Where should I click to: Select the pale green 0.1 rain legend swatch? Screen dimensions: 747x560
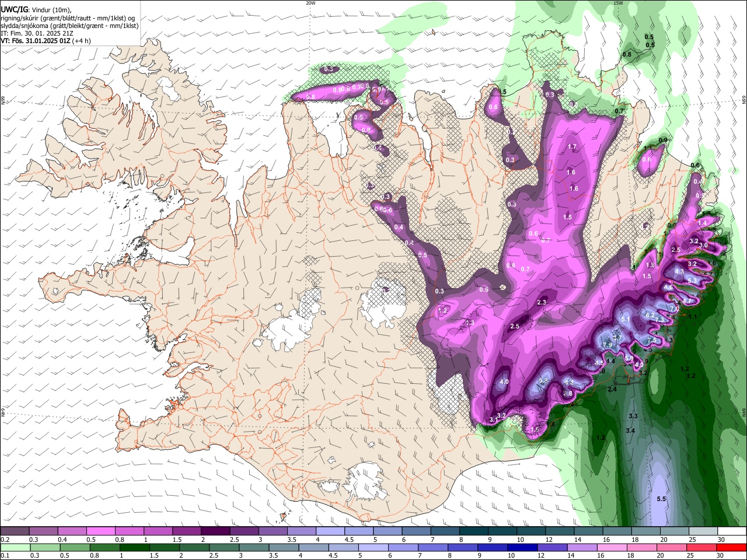click(x=15, y=548)
